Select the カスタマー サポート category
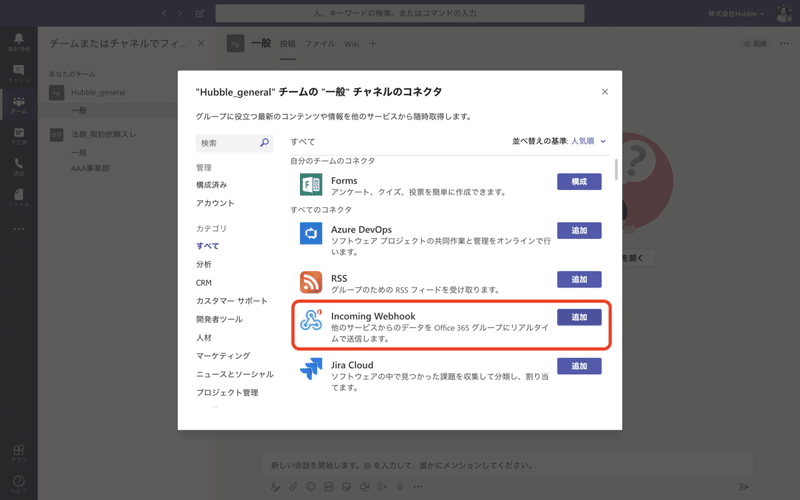Viewport: 800px width, 500px height. [x=232, y=301]
